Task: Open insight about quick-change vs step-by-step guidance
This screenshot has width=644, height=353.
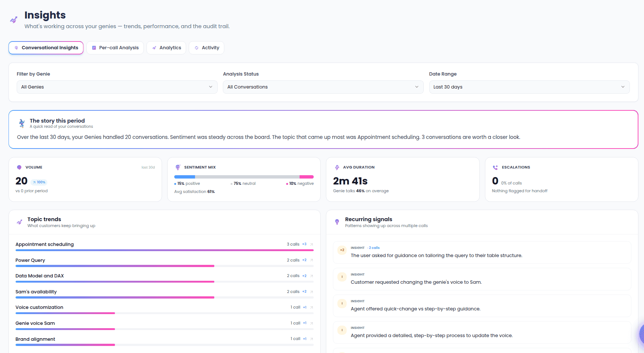Action: pos(482,306)
